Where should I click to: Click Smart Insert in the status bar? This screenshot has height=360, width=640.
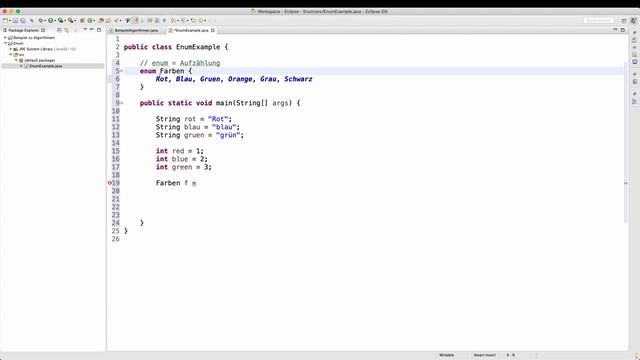[x=484, y=355]
